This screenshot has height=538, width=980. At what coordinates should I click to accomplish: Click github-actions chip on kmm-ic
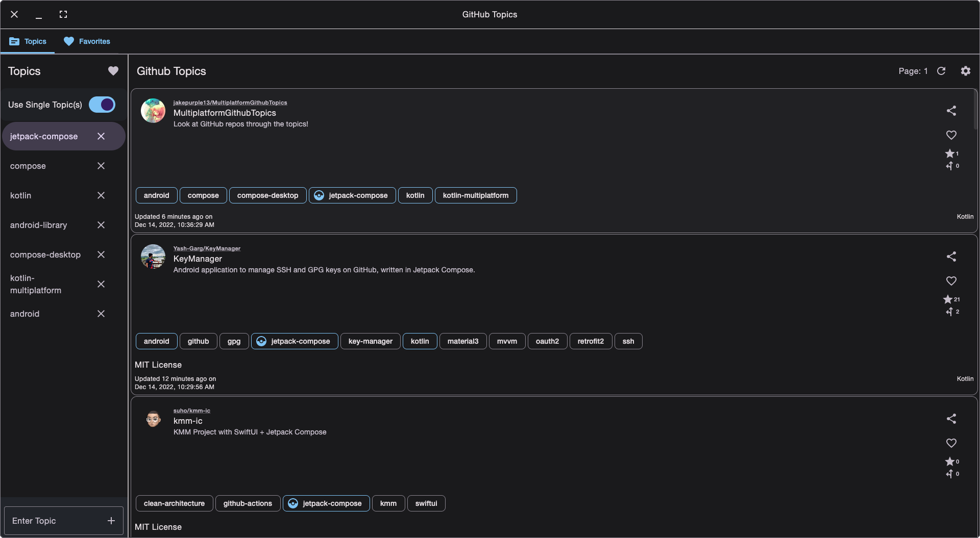coord(248,503)
